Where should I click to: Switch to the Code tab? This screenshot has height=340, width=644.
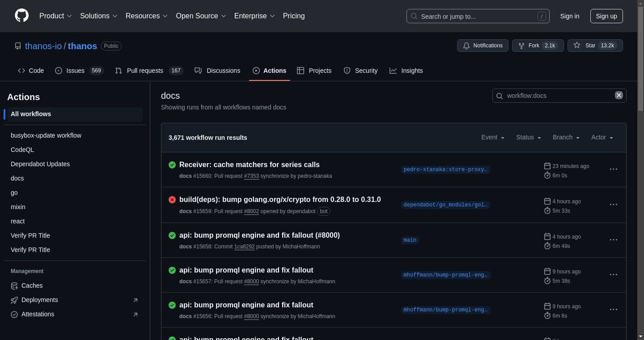(x=31, y=71)
